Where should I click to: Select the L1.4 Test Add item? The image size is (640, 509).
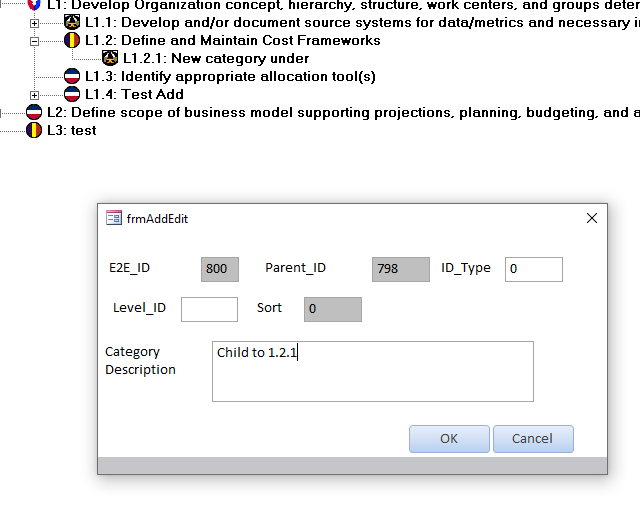(134, 94)
